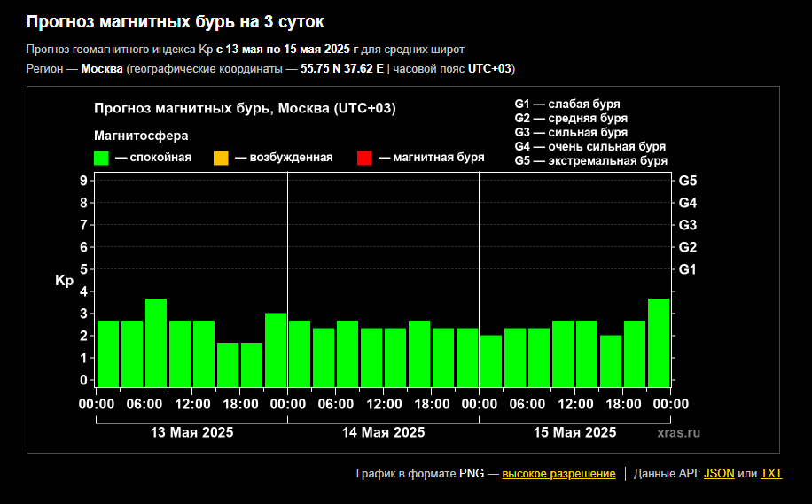Click the tall 06:00 bar on 13 May

156,343
